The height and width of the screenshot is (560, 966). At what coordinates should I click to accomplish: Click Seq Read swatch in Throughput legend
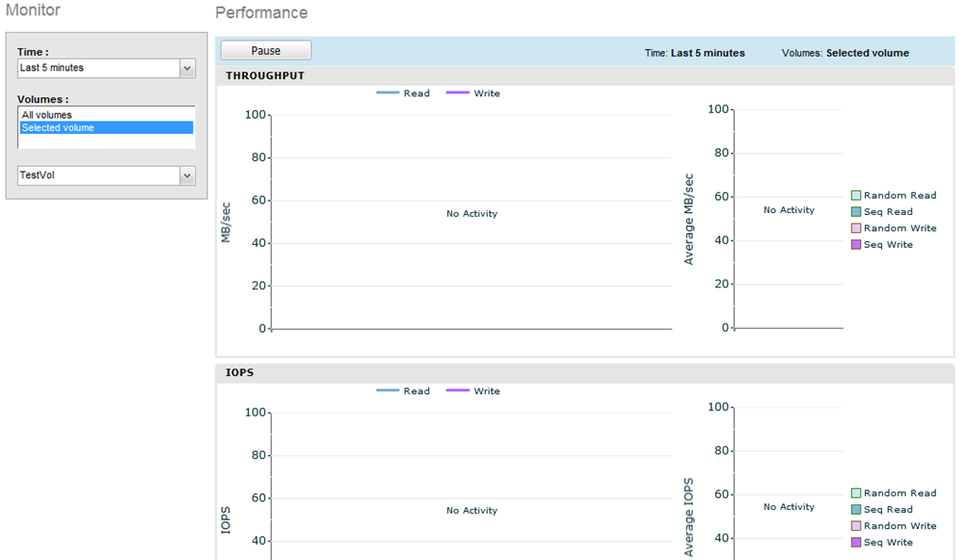[856, 212]
